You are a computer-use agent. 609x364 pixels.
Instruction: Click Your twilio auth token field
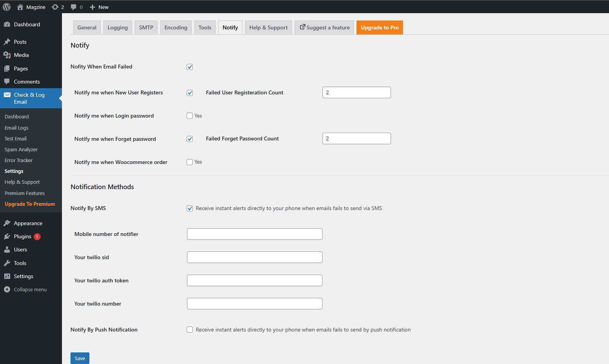tap(255, 280)
